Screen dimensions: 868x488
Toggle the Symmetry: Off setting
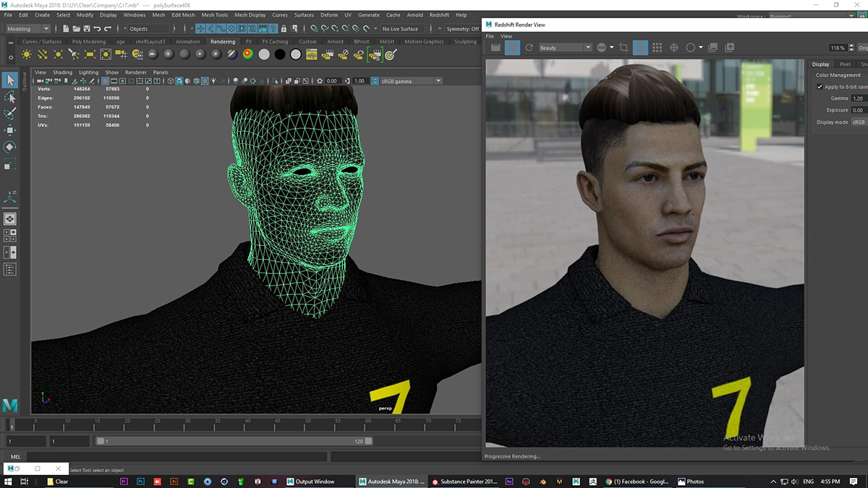tap(462, 29)
